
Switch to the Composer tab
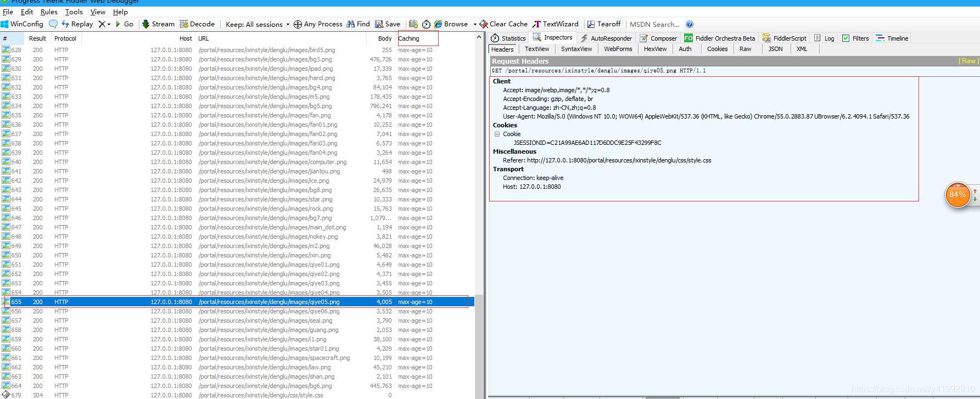658,38
